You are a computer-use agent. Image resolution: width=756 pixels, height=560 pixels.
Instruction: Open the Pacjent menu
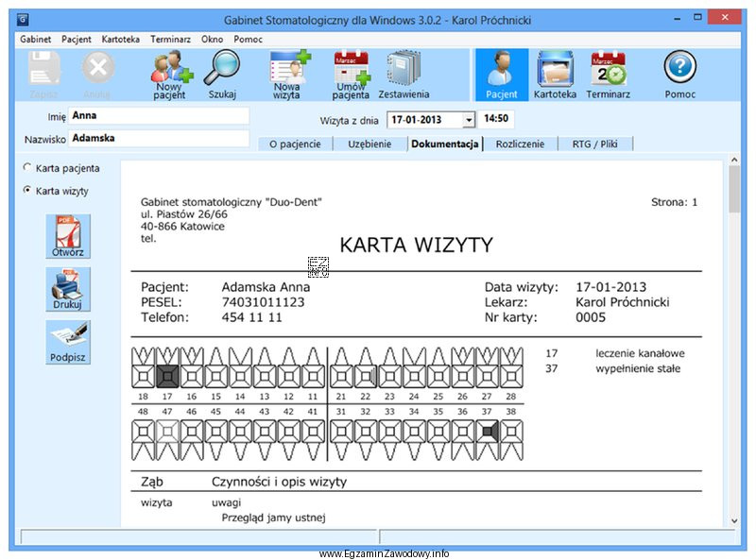pyautogui.click(x=77, y=39)
